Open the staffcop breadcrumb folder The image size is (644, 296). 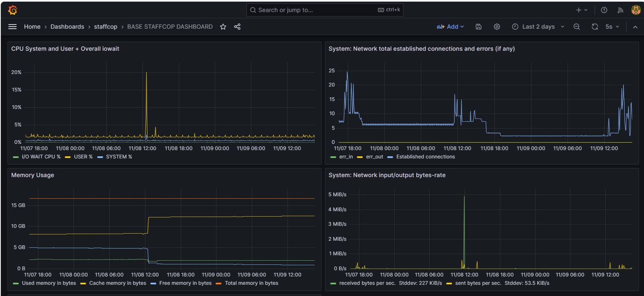click(106, 26)
